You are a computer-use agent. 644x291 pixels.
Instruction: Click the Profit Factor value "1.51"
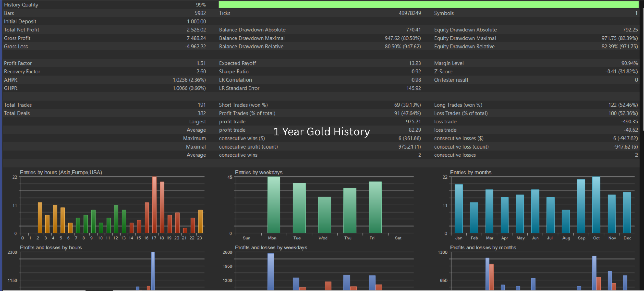click(x=201, y=63)
